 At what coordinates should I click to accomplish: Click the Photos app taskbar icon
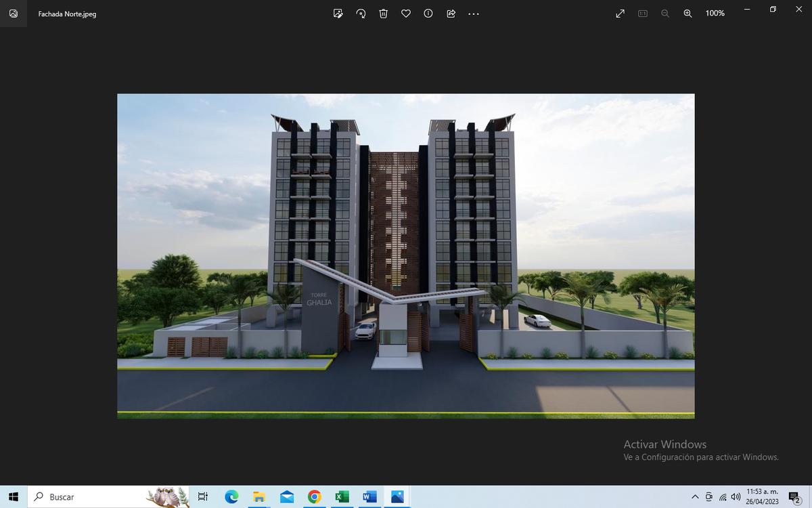397,496
